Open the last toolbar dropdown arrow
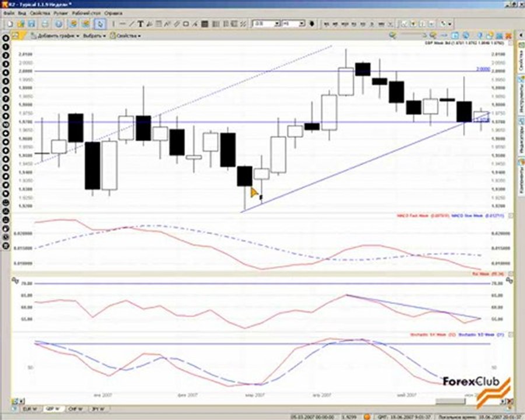 click(450, 24)
